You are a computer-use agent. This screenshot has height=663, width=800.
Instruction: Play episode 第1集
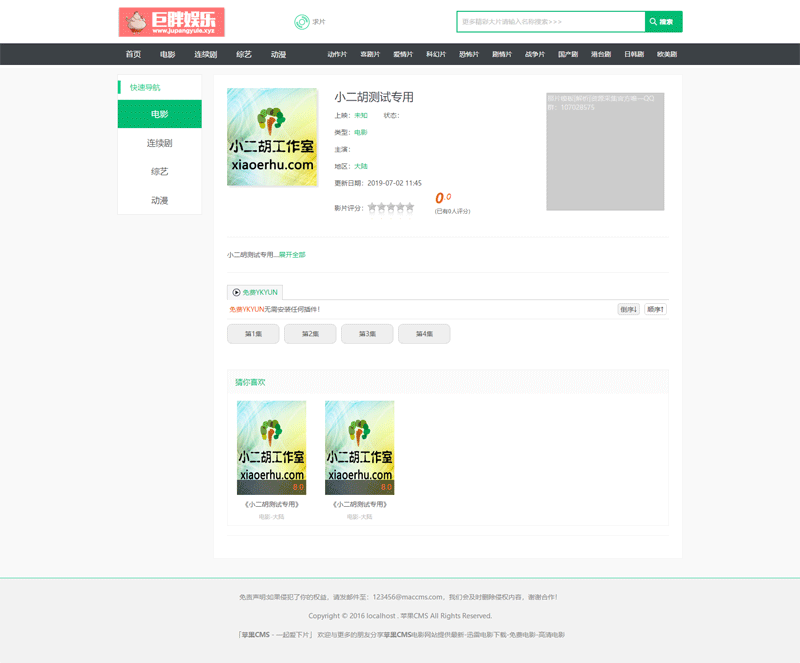tap(253, 334)
